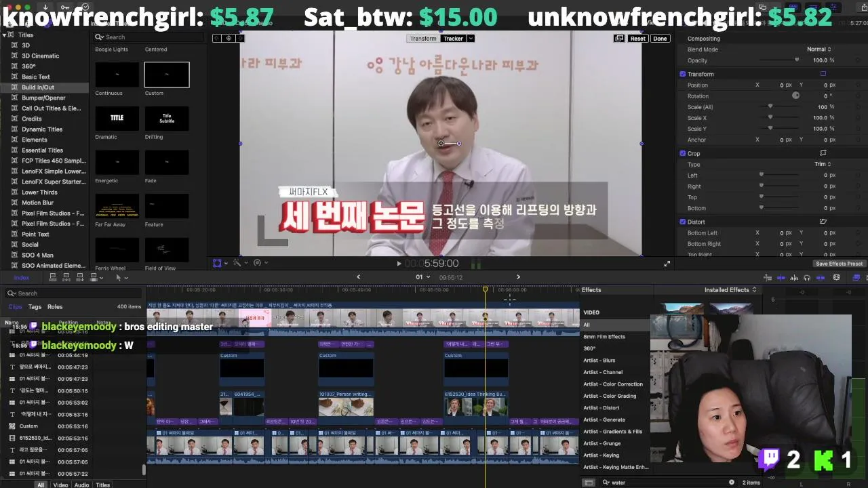This screenshot has height=488, width=868.
Task: Open the Blend Mode Normal dropdown
Action: pos(818,49)
